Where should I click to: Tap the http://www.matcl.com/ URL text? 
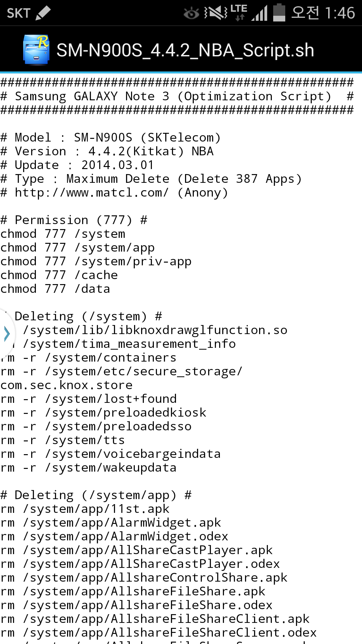tap(92, 193)
